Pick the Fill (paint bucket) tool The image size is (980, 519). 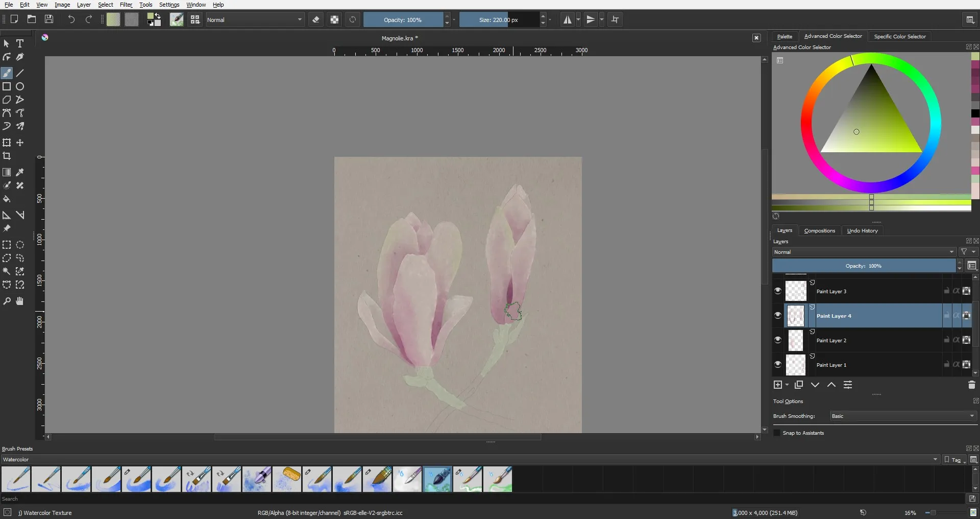click(7, 199)
